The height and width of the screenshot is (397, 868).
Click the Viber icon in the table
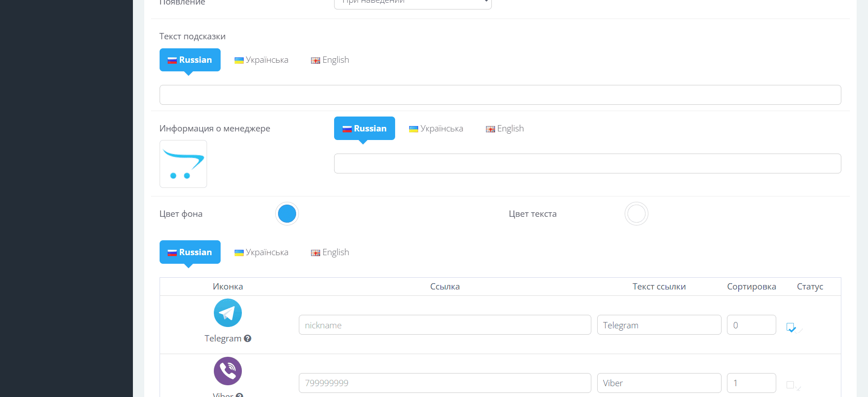(228, 371)
